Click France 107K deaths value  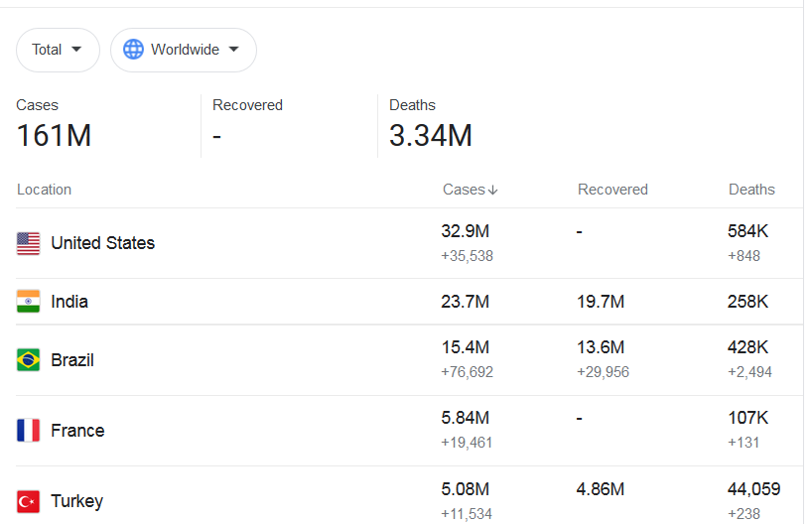(747, 418)
